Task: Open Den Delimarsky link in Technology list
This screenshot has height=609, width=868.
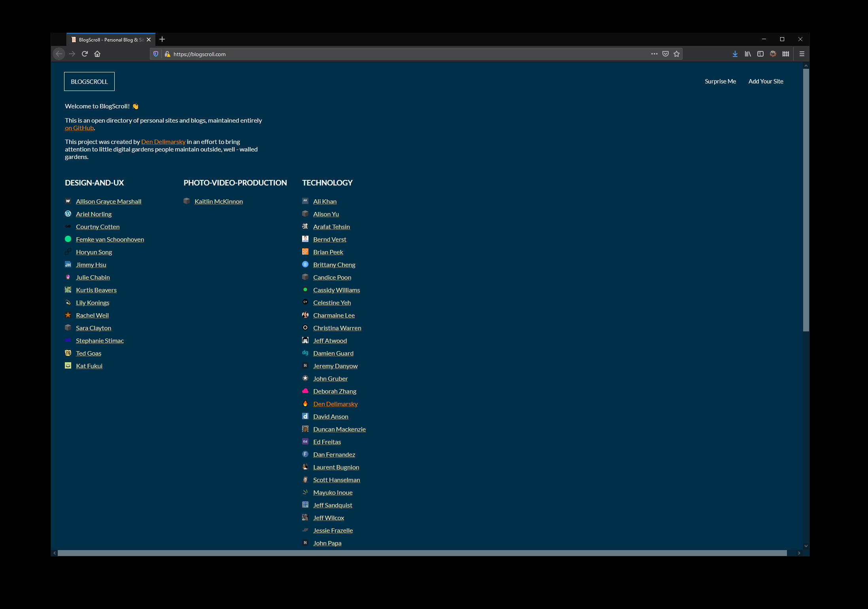Action: (x=335, y=404)
